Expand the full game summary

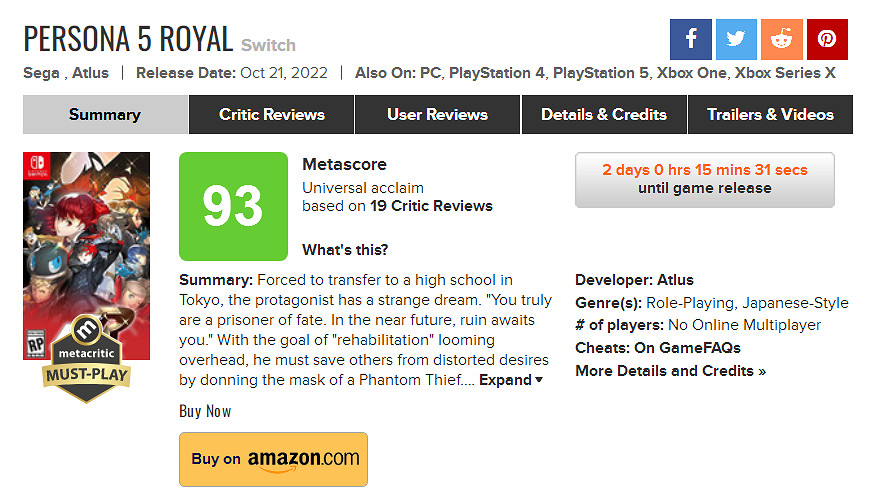tap(511, 380)
